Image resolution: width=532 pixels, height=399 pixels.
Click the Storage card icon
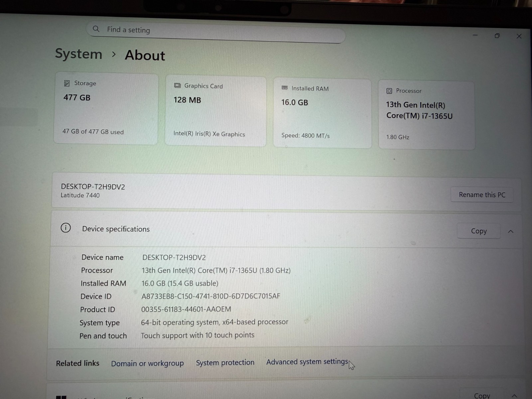pos(67,83)
